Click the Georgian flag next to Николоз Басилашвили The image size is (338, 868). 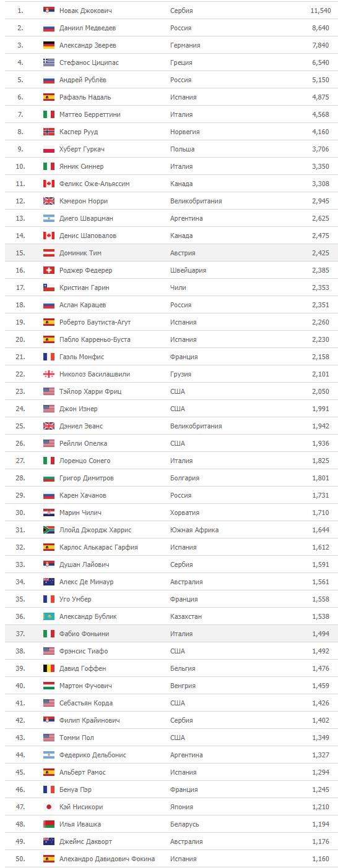click(49, 374)
